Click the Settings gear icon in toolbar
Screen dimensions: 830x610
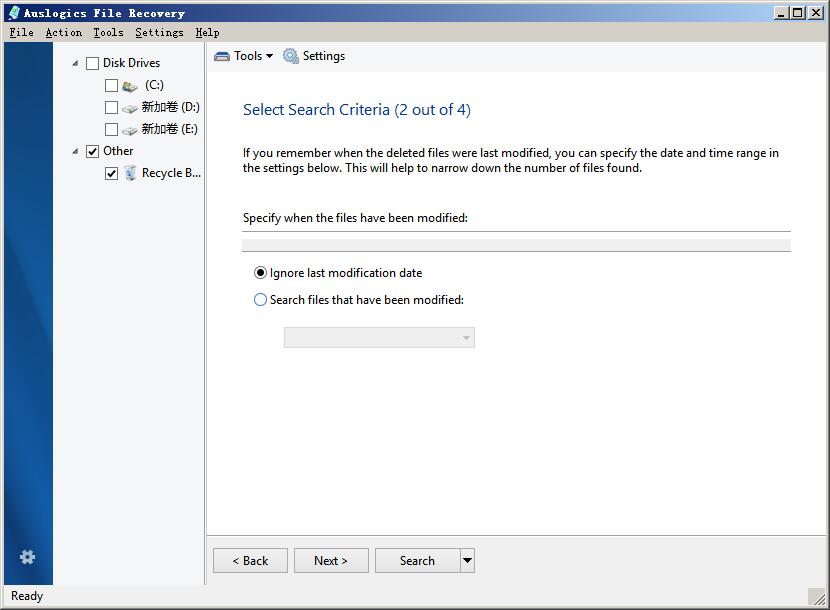coord(291,56)
